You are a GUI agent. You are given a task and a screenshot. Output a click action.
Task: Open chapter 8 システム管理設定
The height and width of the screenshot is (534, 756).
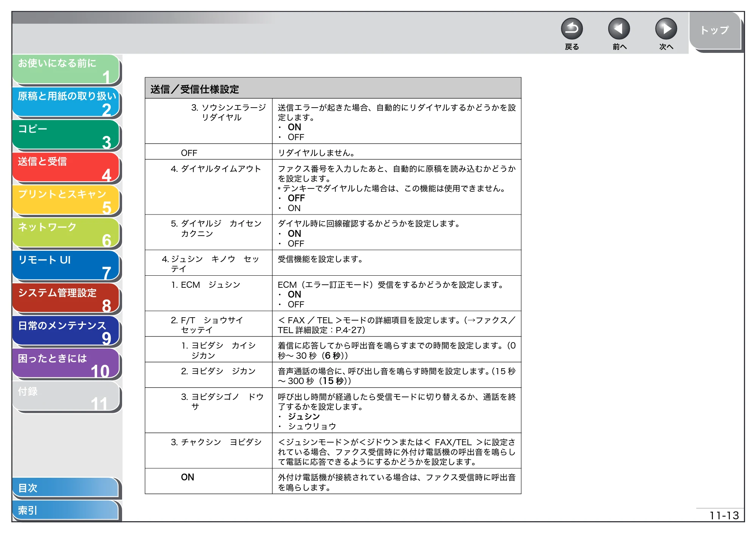pyautogui.click(x=66, y=298)
